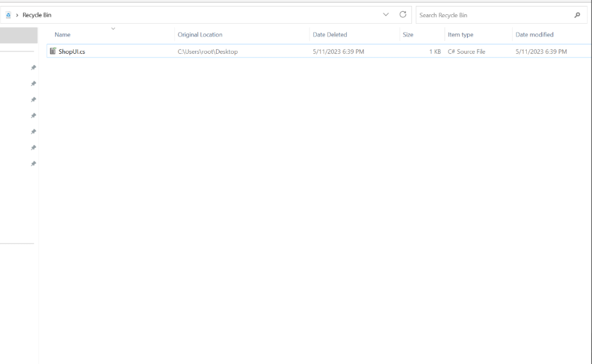Sort by Original Location column
Screen dimensions: 592x364
(x=200, y=35)
